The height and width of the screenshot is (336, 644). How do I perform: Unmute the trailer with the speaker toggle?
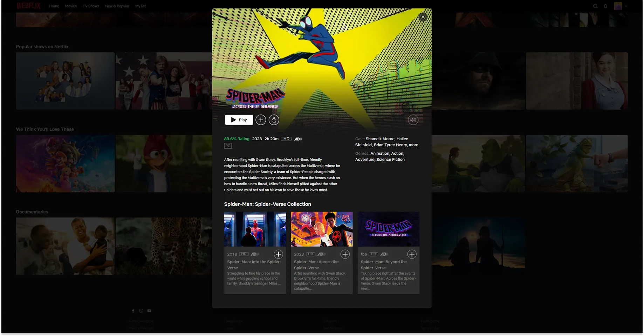click(413, 120)
